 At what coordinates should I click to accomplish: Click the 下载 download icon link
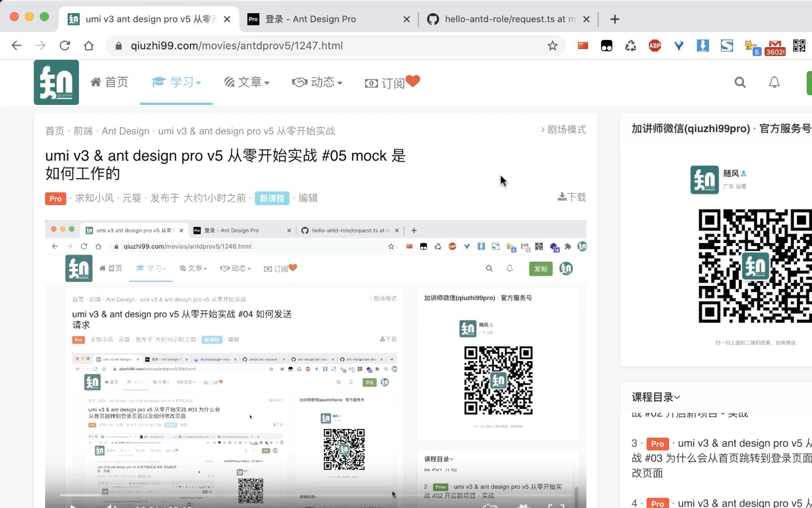point(572,197)
